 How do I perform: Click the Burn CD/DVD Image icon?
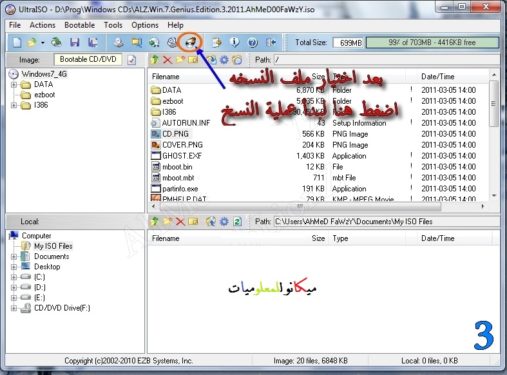click(191, 42)
